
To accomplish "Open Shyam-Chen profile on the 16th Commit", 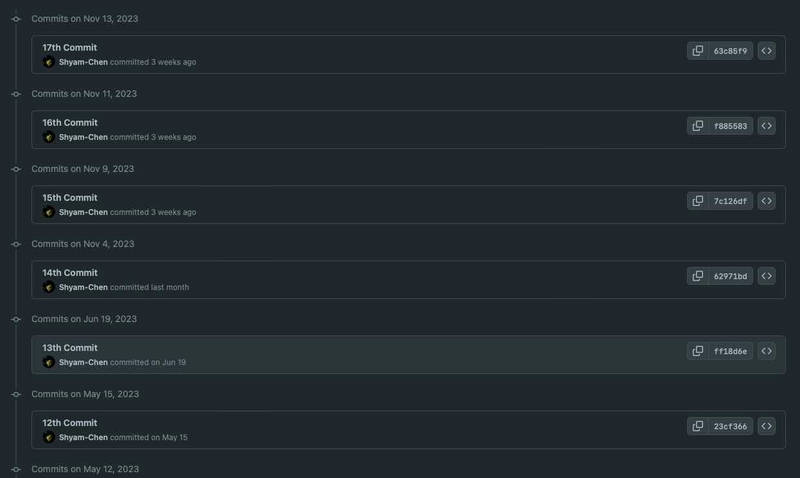I will coord(83,137).
